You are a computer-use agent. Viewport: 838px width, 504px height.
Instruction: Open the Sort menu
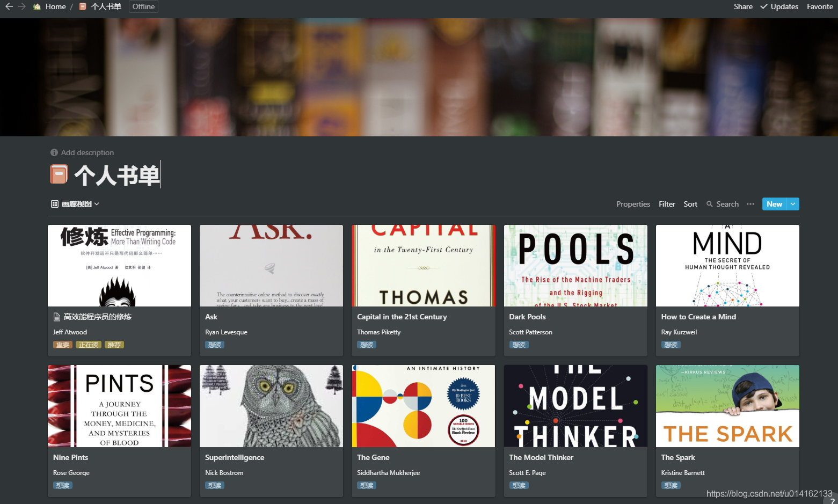coord(690,204)
